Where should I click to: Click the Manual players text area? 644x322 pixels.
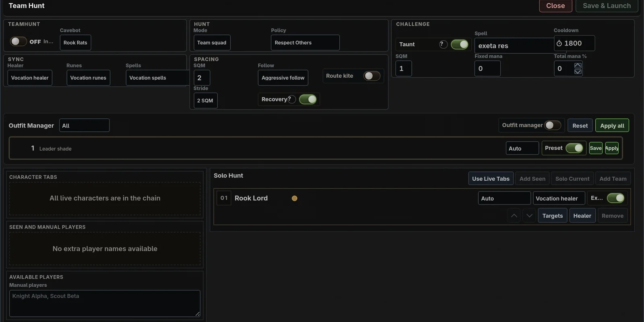click(x=105, y=303)
